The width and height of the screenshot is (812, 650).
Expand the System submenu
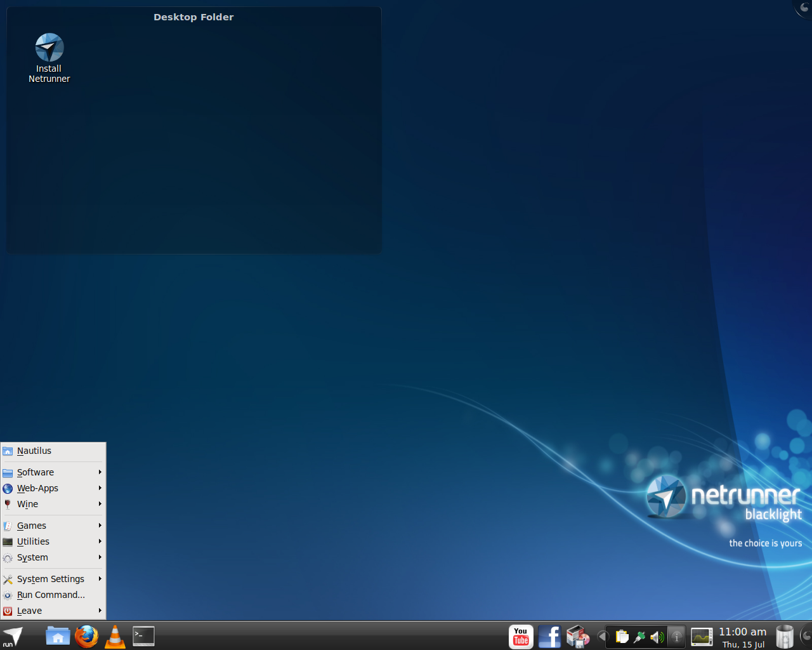pyautogui.click(x=53, y=558)
